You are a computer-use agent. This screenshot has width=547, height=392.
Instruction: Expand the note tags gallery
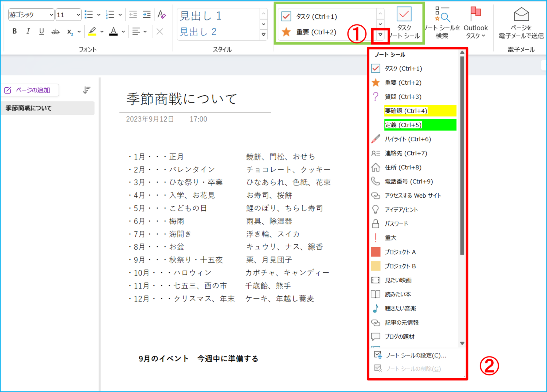click(x=380, y=34)
